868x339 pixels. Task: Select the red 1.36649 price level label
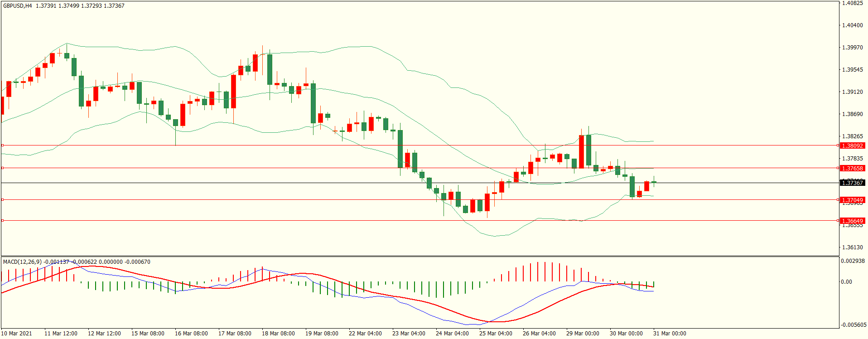point(853,221)
